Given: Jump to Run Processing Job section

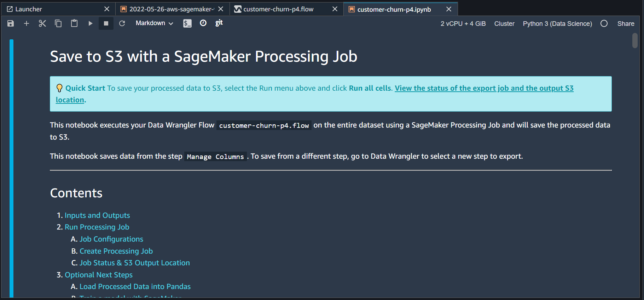Looking at the screenshot, I should point(97,227).
